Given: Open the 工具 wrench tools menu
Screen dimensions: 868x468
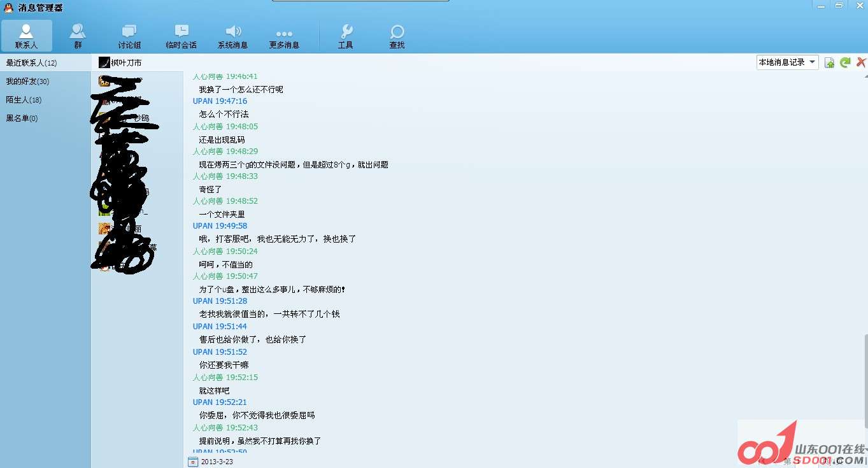Looking at the screenshot, I should [x=346, y=36].
